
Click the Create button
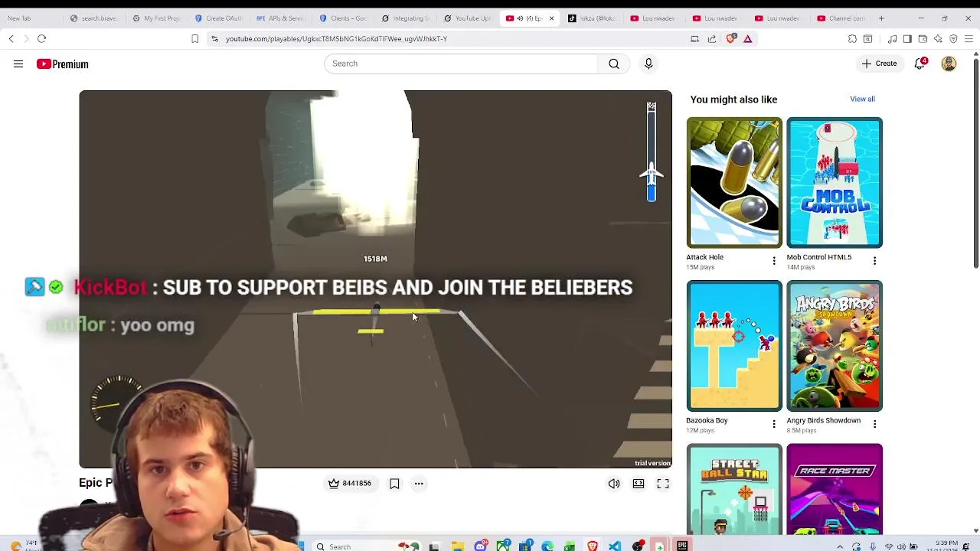878,64
